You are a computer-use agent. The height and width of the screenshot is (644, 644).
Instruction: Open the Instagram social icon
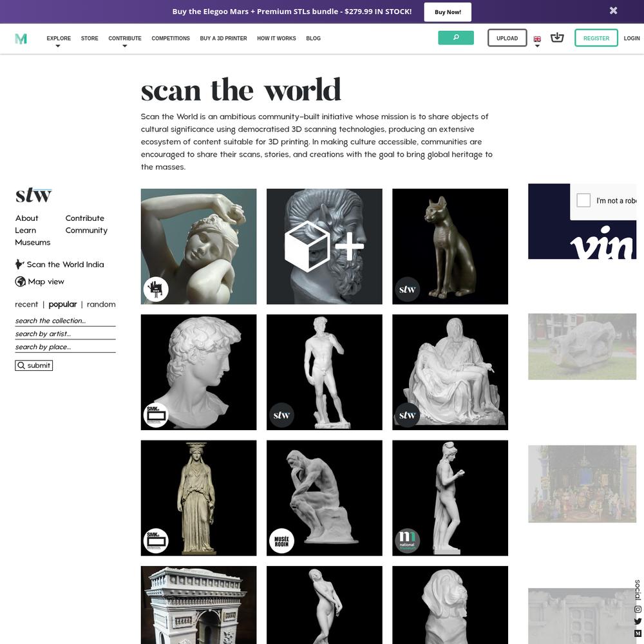(638, 609)
